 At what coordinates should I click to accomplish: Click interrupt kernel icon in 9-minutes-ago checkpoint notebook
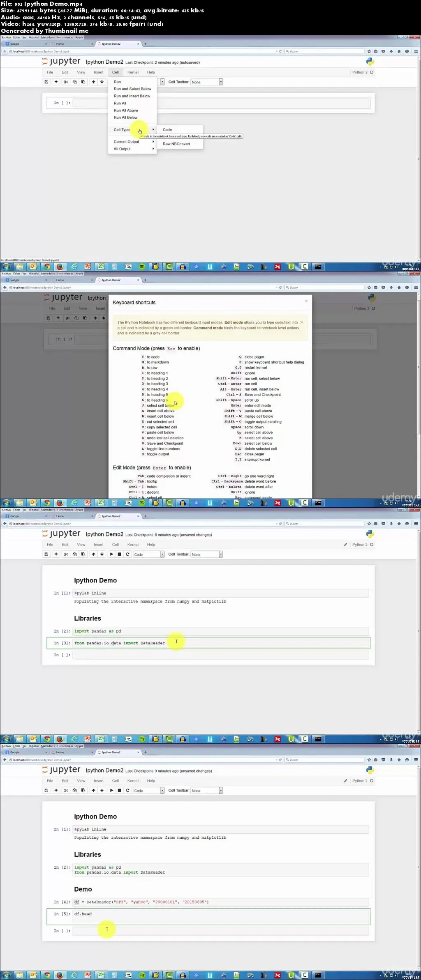tap(120, 790)
